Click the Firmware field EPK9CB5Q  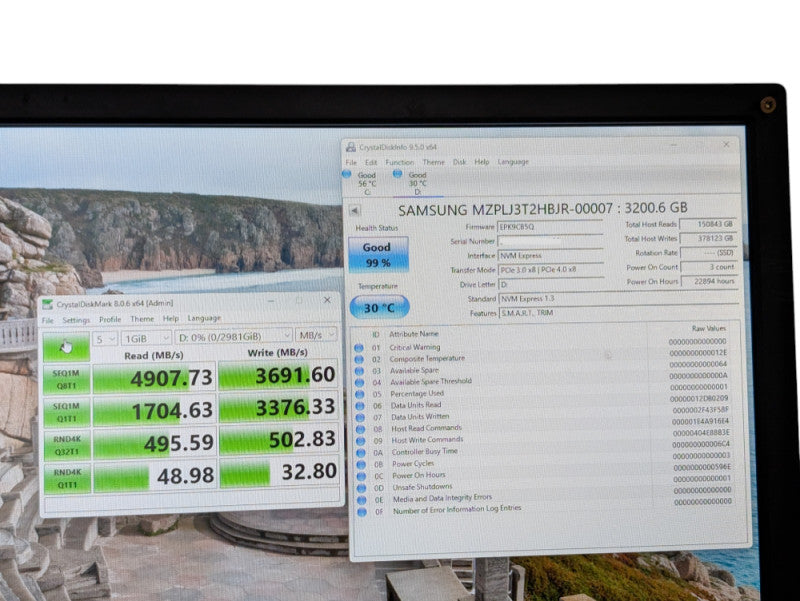(x=550, y=227)
